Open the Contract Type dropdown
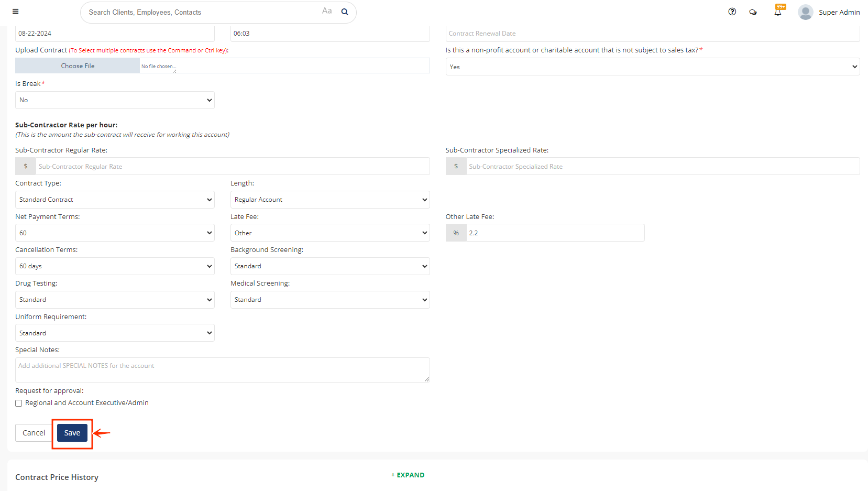The width and height of the screenshot is (868, 491). pyautogui.click(x=115, y=200)
